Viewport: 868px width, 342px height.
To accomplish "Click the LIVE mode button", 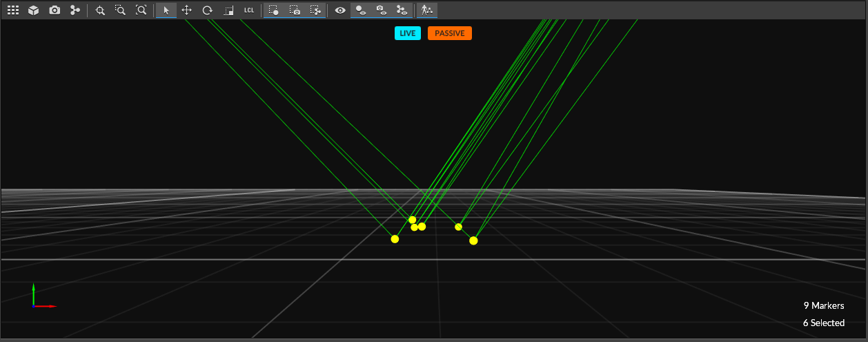I will click(x=408, y=33).
